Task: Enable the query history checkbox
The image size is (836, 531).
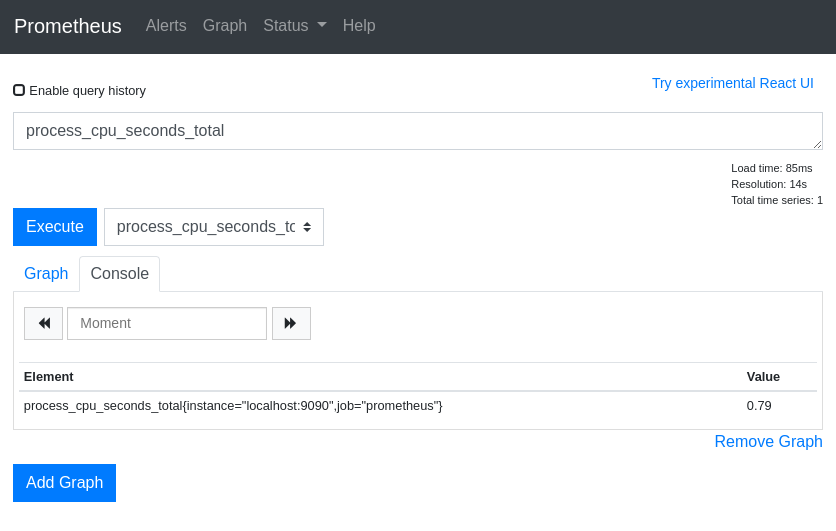Action: [19, 90]
